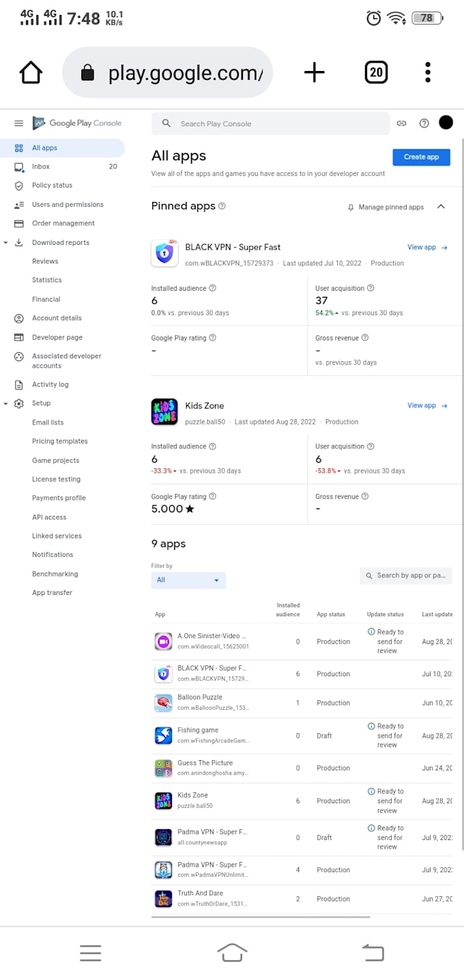Switch to the Benchmarking section
The height and width of the screenshot is (980, 464).
[56, 574]
